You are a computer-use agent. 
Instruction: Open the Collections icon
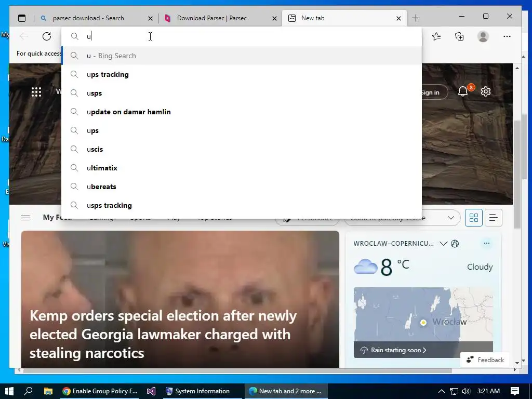(459, 36)
